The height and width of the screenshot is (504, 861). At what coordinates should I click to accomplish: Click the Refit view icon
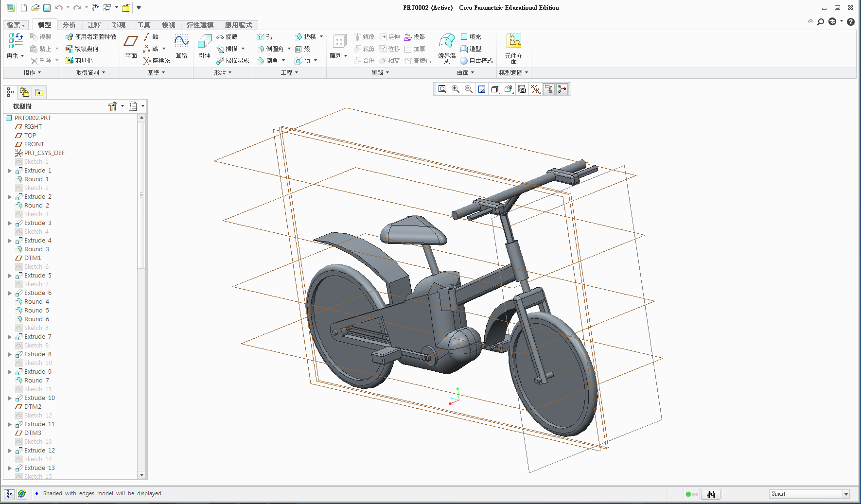(442, 89)
